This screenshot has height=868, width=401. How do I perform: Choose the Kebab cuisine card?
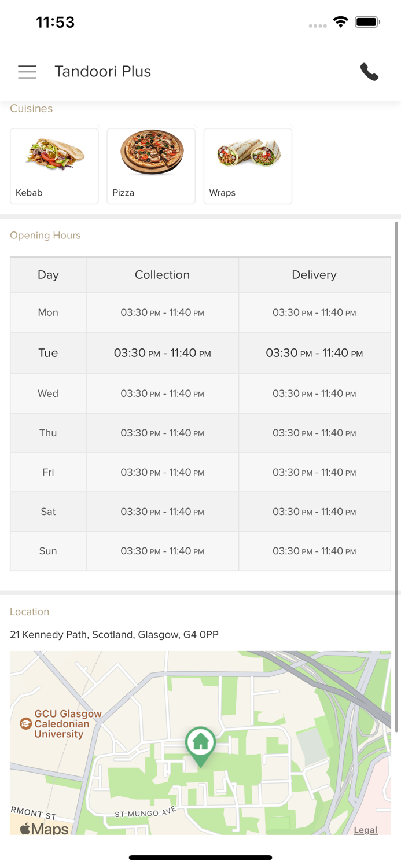(x=54, y=166)
